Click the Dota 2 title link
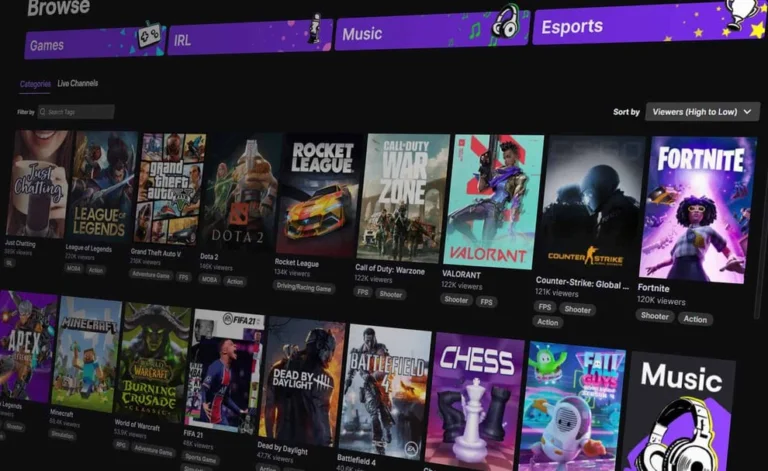 pos(209,256)
